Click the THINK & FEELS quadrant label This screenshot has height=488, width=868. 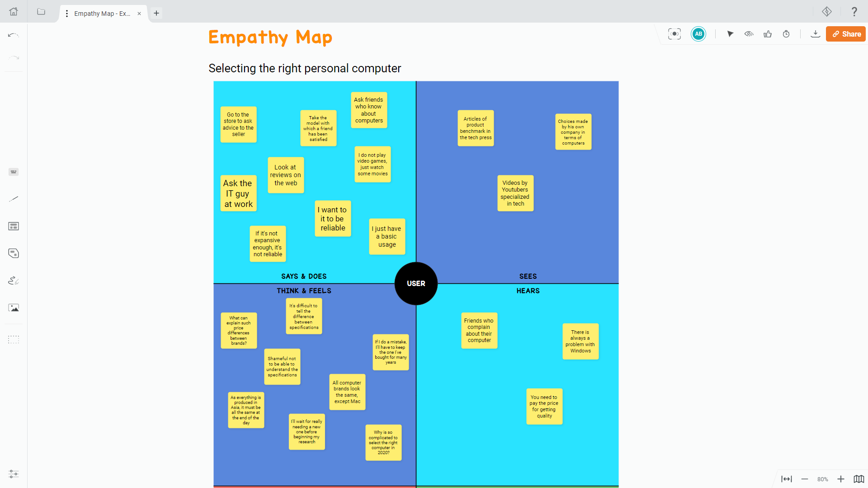(x=305, y=291)
